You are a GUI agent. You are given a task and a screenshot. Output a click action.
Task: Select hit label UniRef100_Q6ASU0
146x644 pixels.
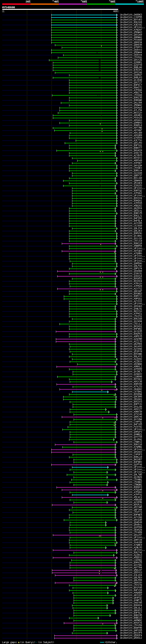(x=131, y=583)
